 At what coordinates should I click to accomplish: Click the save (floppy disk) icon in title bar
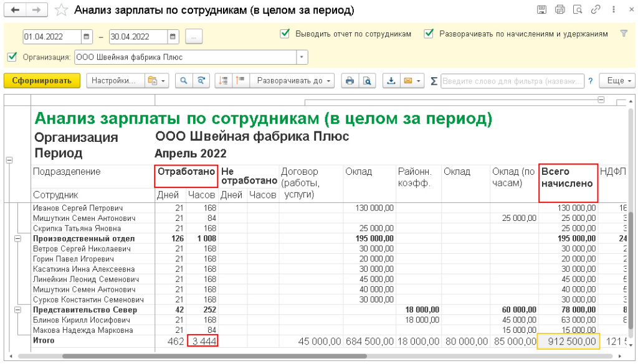point(541,10)
